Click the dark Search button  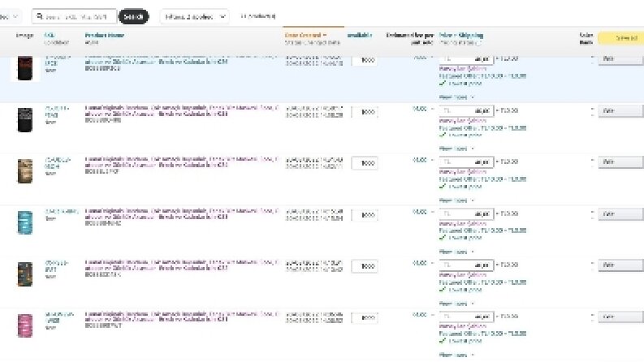pyautogui.click(x=133, y=17)
